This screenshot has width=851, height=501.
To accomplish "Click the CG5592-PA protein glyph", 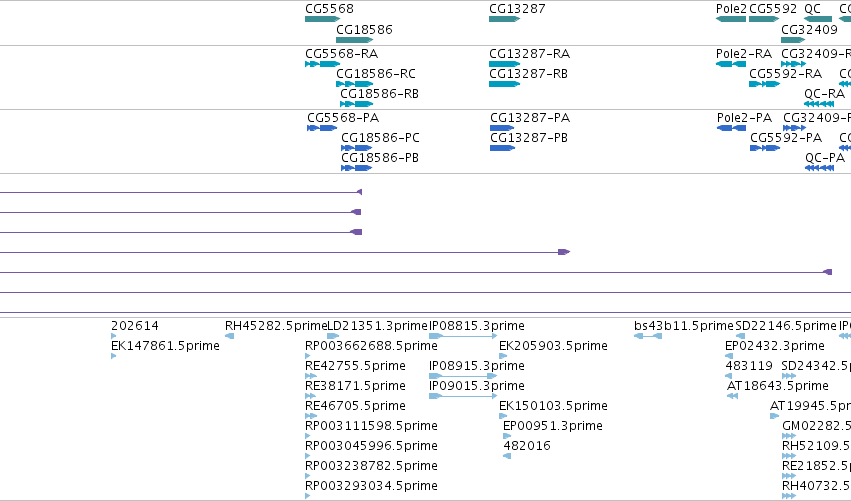I will [765, 148].
